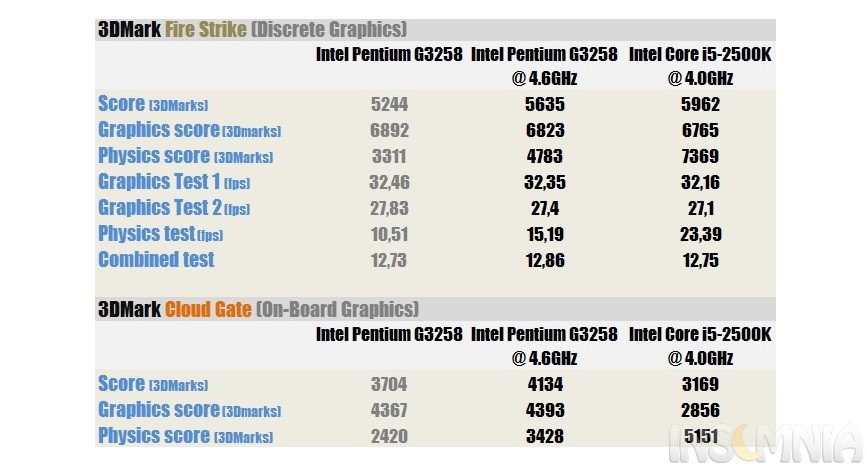Click Combined test row label

pos(156,260)
